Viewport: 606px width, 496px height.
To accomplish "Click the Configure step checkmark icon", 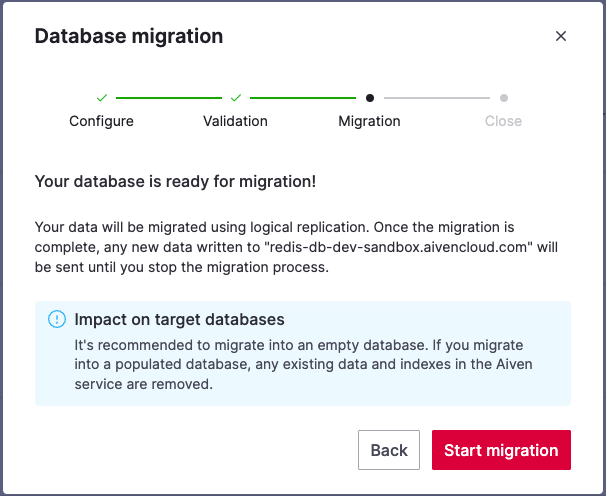I will click(x=102, y=98).
